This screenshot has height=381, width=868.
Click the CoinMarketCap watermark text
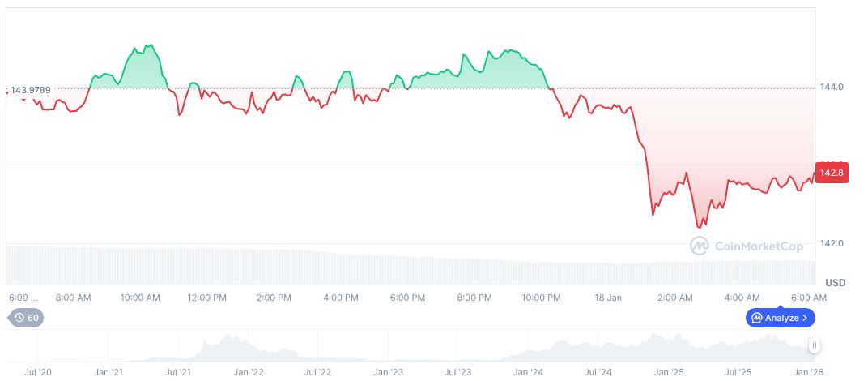pyautogui.click(x=758, y=246)
